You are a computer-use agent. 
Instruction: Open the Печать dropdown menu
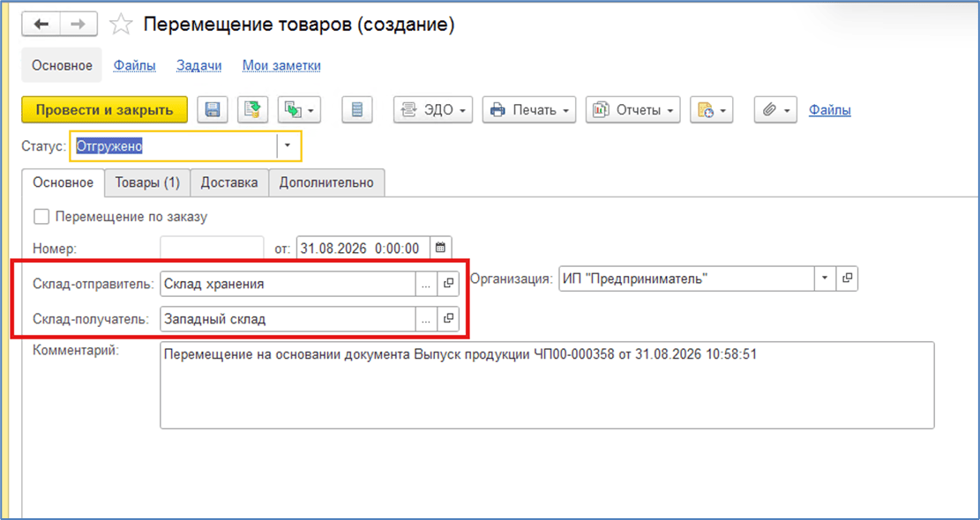click(529, 110)
